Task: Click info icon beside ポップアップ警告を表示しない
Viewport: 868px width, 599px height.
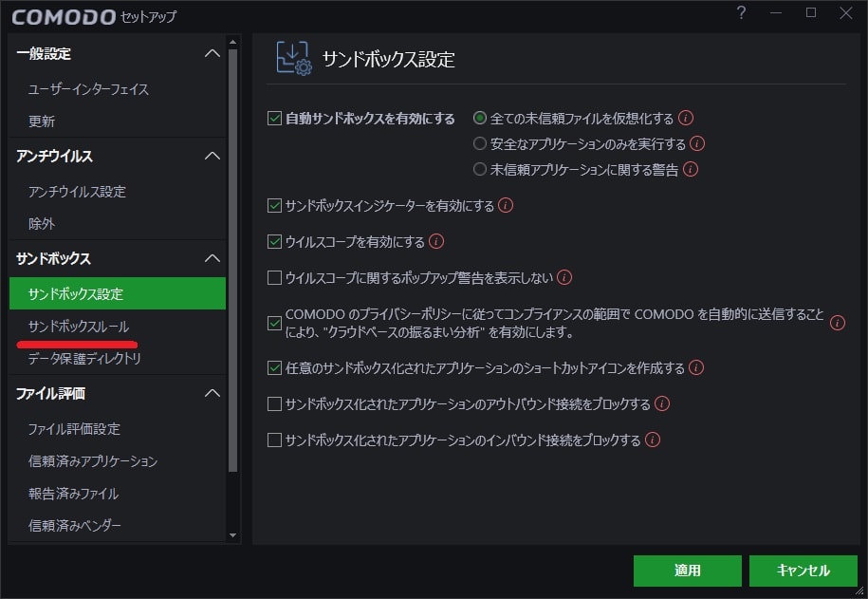Action: coord(564,277)
